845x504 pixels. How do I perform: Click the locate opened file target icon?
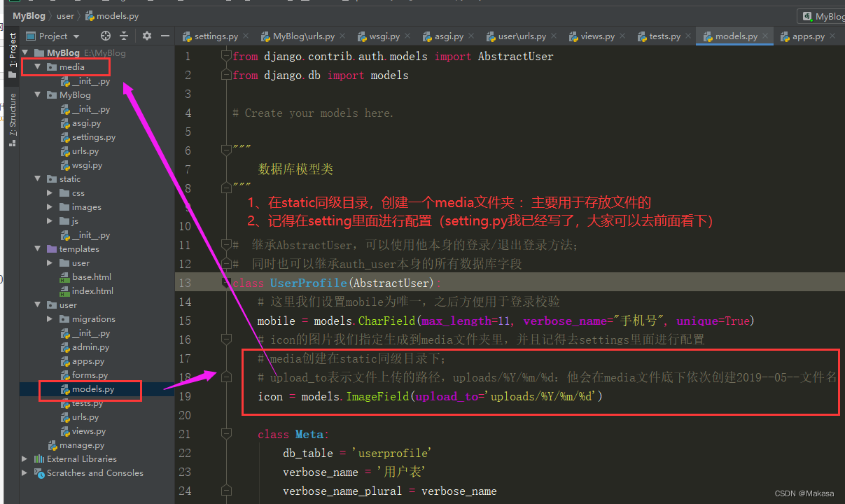click(106, 36)
